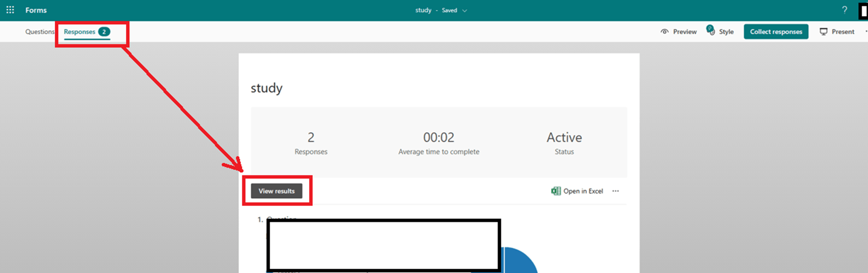Click the Open in Excel link

(x=583, y=191)
